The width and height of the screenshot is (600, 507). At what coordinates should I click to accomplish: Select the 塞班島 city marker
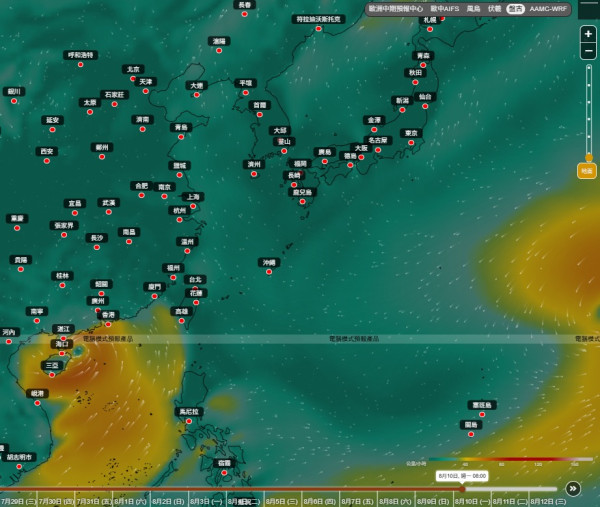[482, 414]
